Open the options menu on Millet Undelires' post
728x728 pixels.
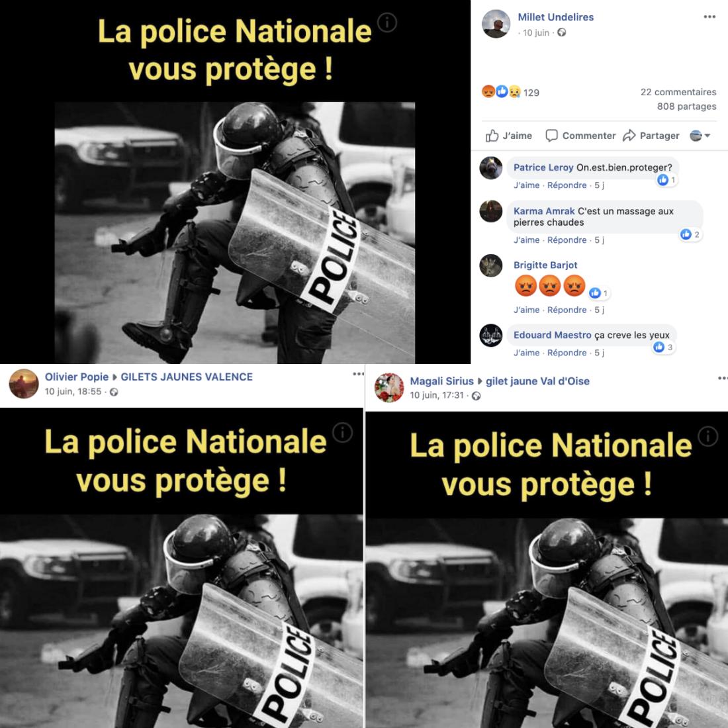click(709, 17)
